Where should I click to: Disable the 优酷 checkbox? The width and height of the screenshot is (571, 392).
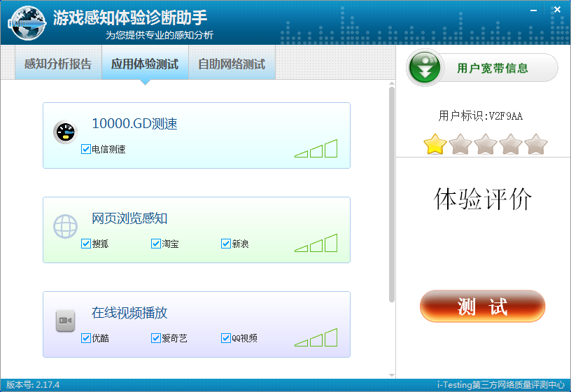86,338
